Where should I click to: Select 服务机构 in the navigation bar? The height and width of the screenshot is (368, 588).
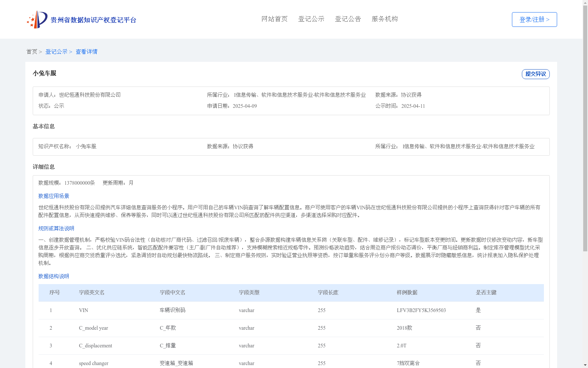pos(385,19)
